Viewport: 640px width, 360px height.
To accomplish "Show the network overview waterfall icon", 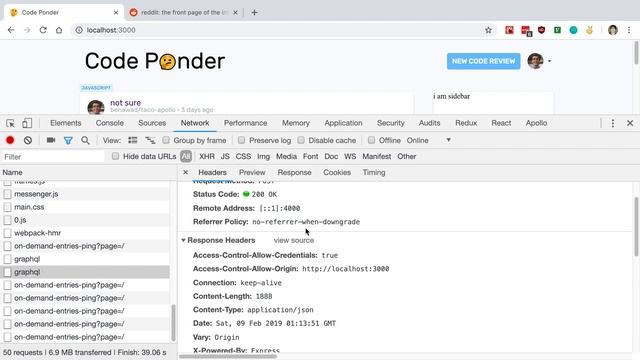I will (x=150, y=140).
